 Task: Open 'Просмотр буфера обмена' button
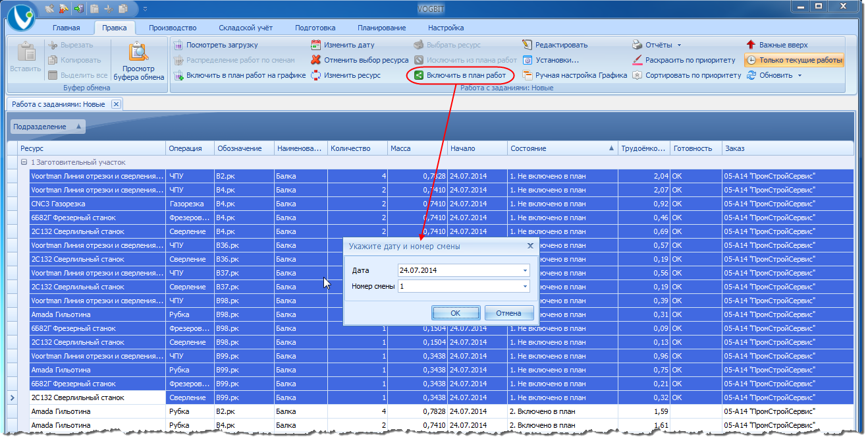138,62
